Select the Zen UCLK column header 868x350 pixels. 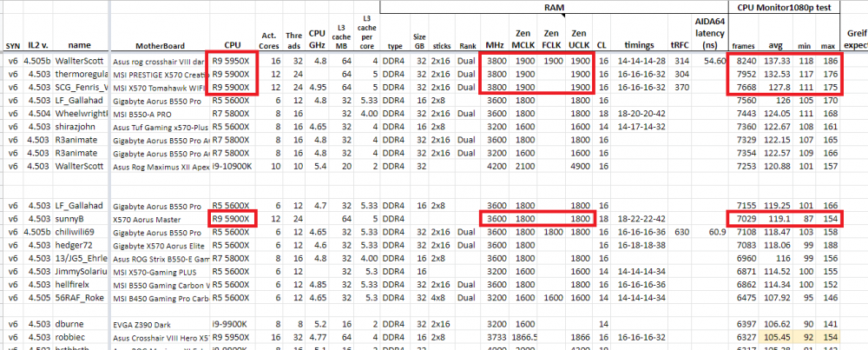[x=578, y=39]
